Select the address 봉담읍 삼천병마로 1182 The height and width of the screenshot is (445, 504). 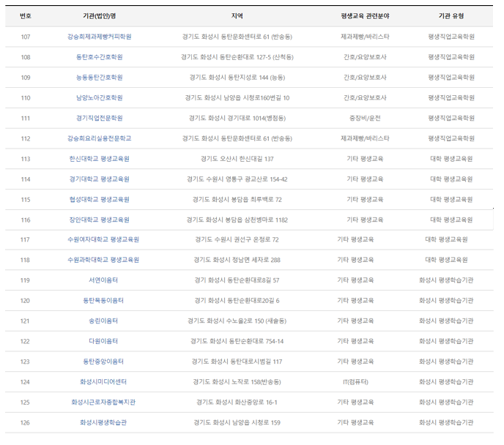point(256,220)
